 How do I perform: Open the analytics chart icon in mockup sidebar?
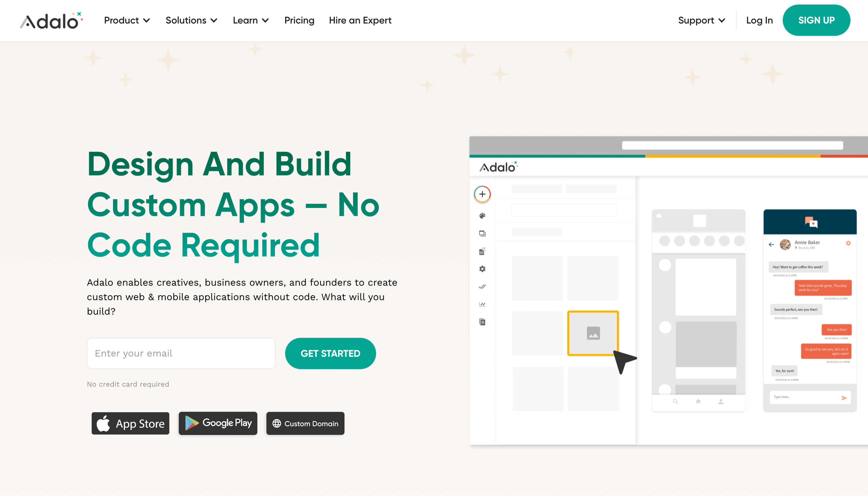(x=483, y=305)
